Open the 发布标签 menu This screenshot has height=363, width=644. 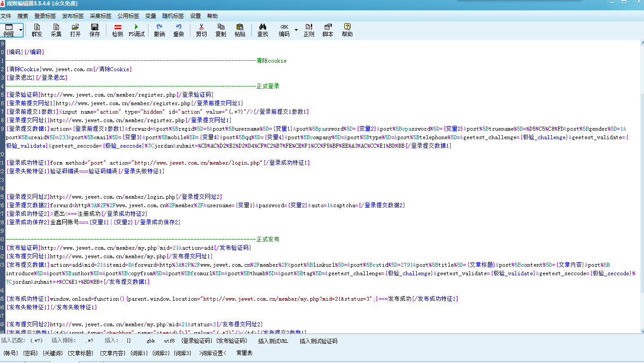pyautogui.click(x=72, y=16)
